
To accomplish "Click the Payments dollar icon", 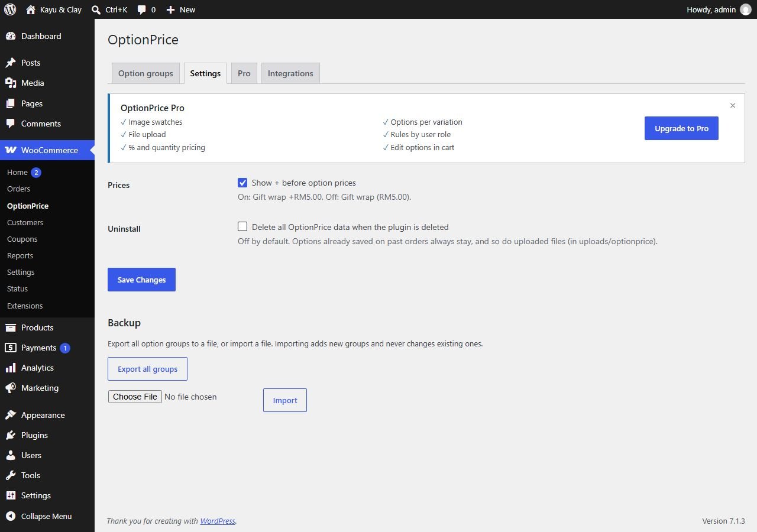I will tap(11, 348).
